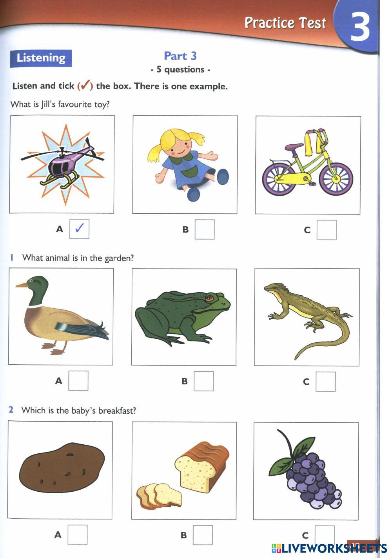Tick box A under the potato
Image resolution: width=392 pixels, height=558 pixels.
(x=77, y=534)
